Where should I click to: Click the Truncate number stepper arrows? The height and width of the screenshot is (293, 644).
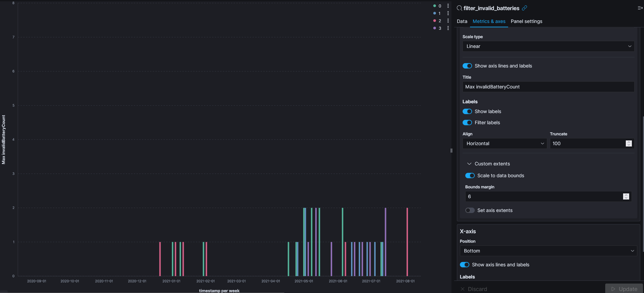pos(628,143)
